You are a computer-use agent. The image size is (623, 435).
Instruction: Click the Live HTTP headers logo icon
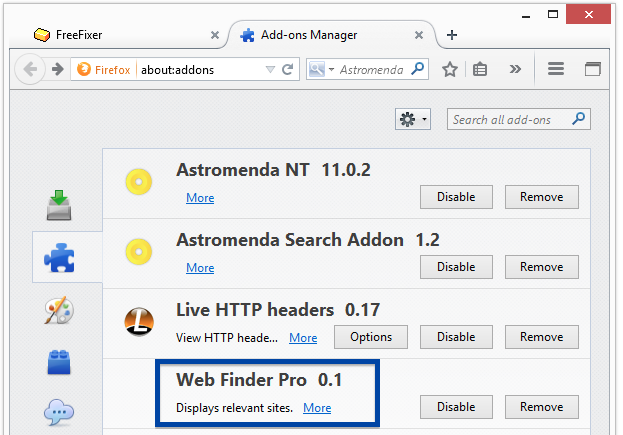click(x=139, y=322)
